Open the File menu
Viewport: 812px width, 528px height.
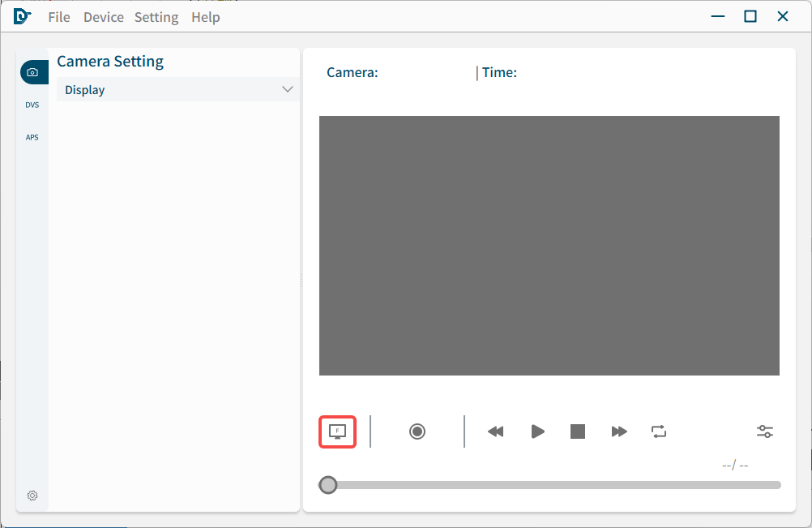point(59,17)
